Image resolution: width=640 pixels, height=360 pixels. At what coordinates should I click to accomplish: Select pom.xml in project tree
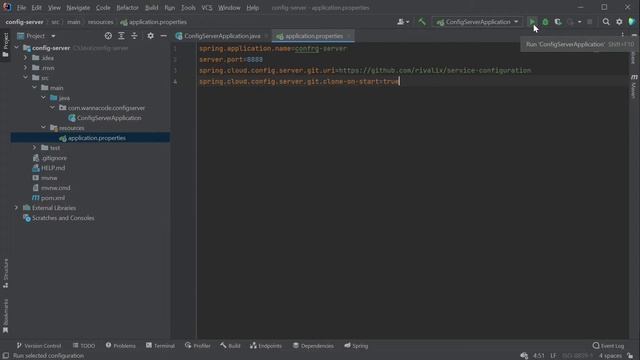click(x=53, y=198)
